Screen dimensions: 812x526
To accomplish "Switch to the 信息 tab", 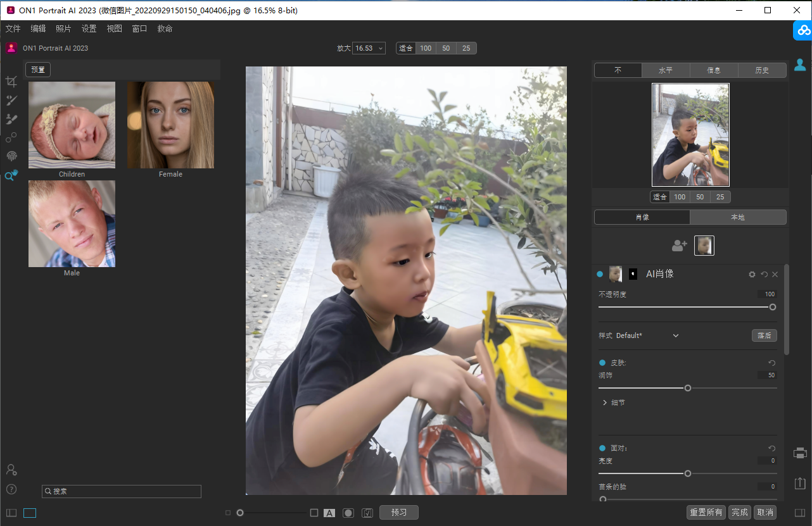I will 714,70.
